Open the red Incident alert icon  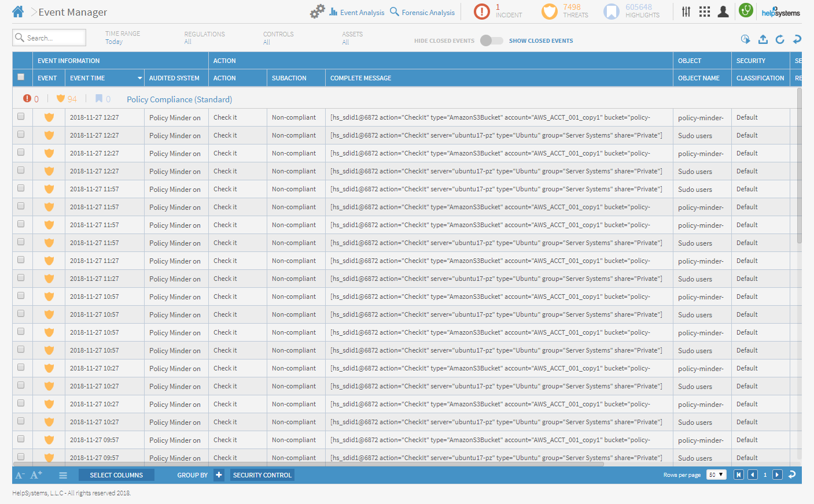tap(481, 12)
